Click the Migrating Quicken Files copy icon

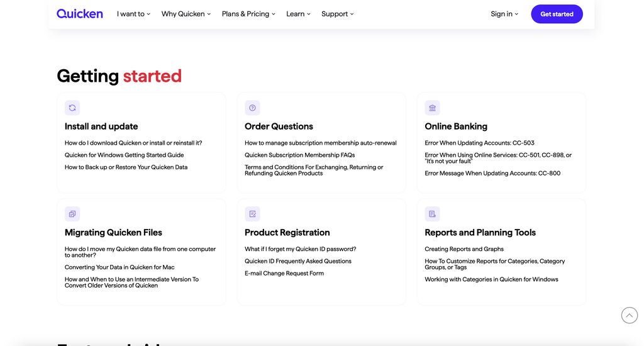(x=72, y=214)
